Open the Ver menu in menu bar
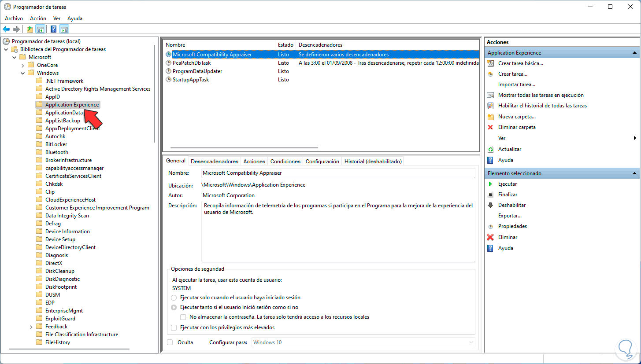Viewport: 641px width, 364px height. pos(57,18)
